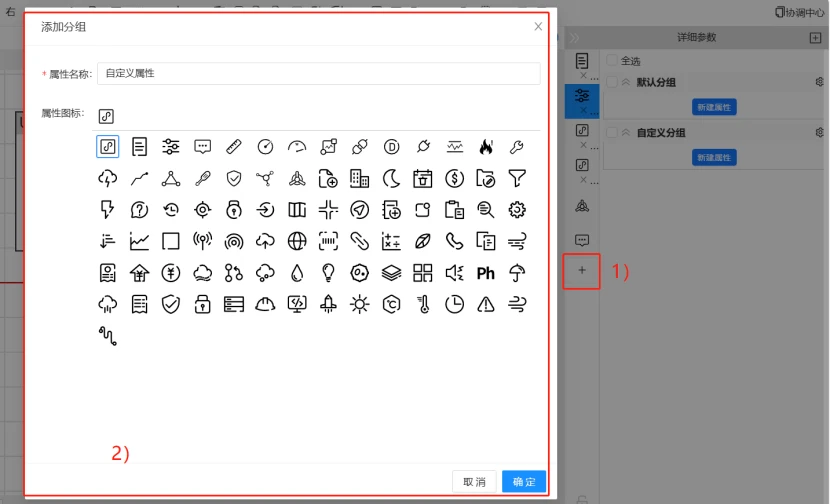Select the umbrella icon
This screenshot has height=504, width=830.
[x=517, y=273]
